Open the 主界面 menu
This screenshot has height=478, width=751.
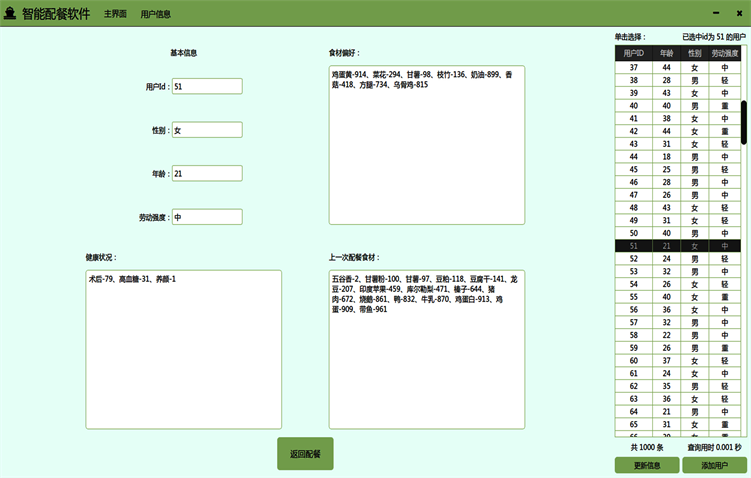coord(115,15)
